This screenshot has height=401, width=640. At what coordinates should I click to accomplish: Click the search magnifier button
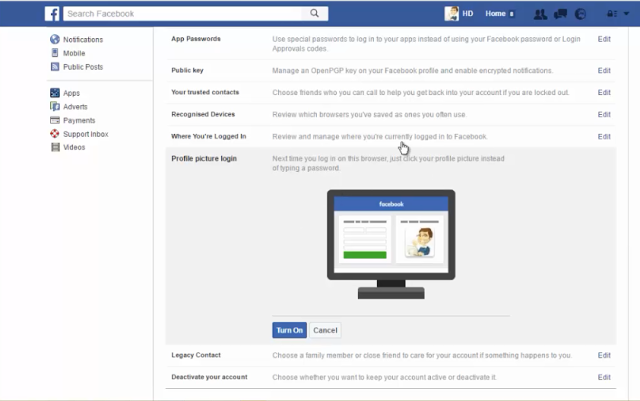[314, 13]
